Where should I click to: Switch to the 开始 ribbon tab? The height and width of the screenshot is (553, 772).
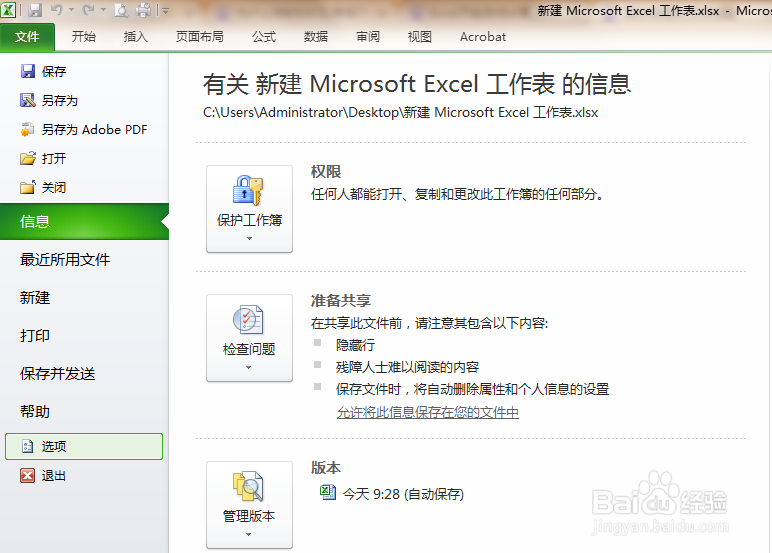[x=84, y=37]
